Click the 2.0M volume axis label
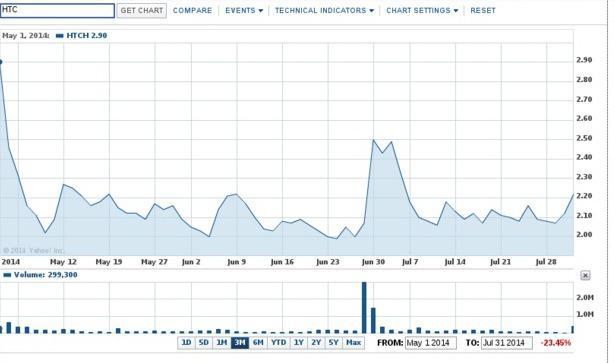 [585, 298]
